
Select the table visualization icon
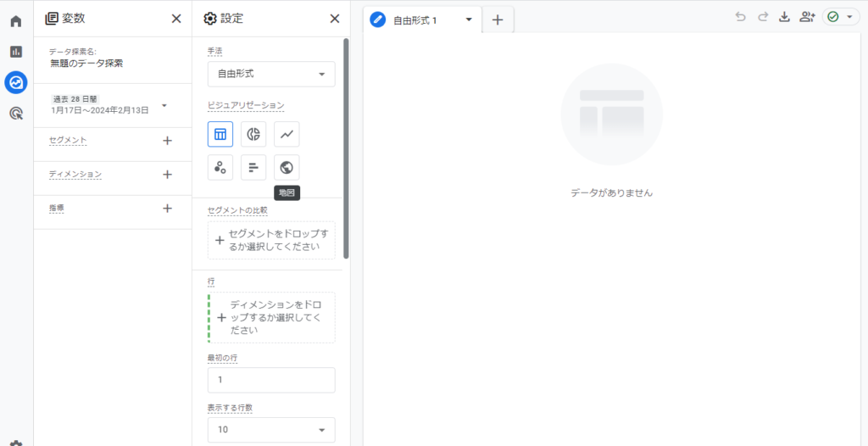220,134
